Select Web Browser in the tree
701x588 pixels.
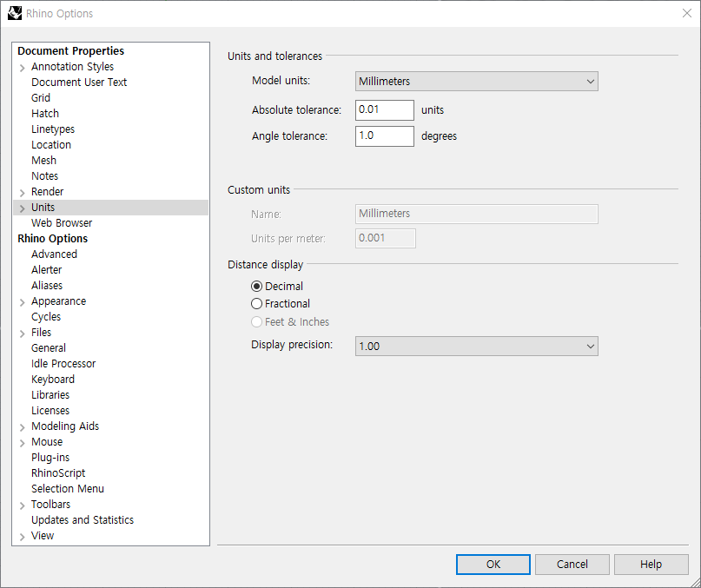62,223
